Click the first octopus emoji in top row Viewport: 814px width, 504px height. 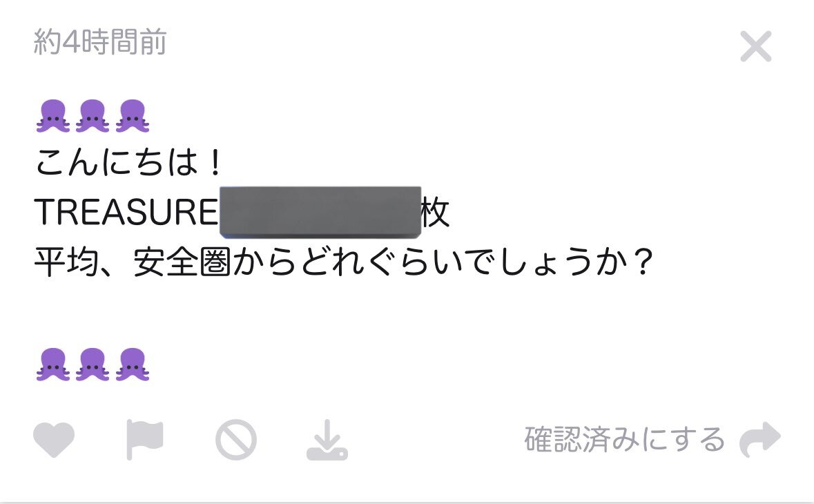53,116
